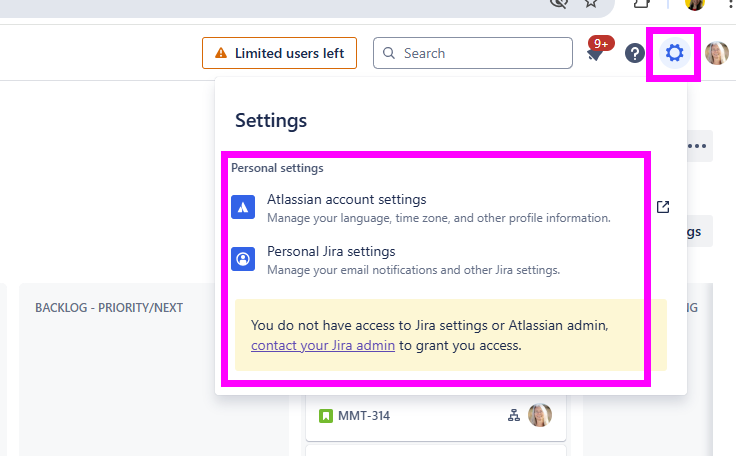Click the Settings panel title

coord(271,120)
